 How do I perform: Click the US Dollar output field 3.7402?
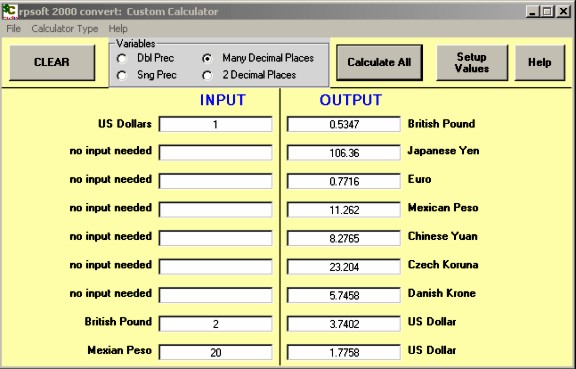click(x=343, y=324)
